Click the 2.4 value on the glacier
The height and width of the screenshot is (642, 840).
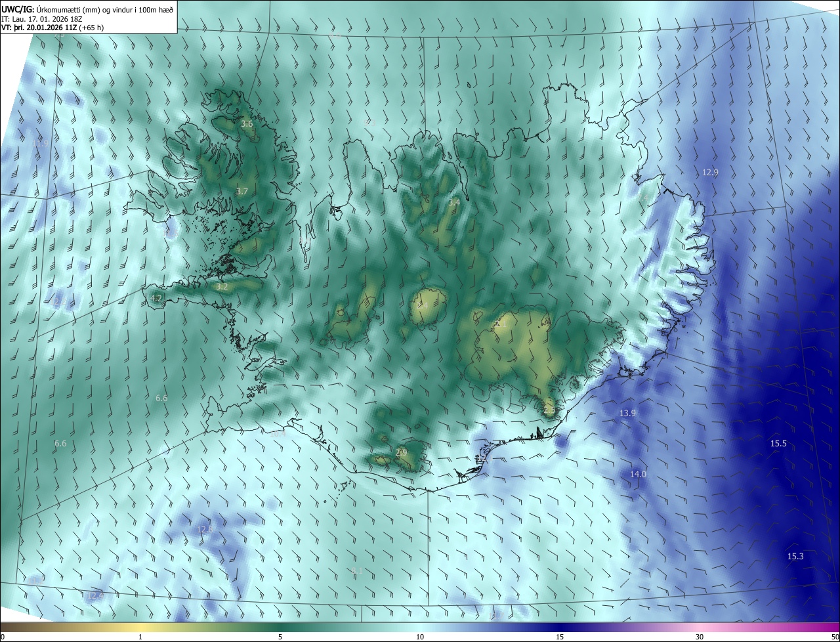tap(422, 307)
